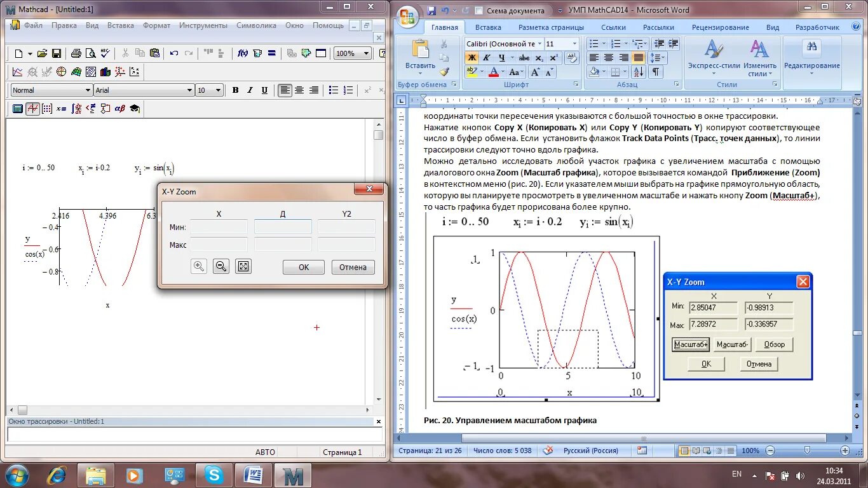Open Mathcad style dropdown showing Normal
Image resolution: width=868 pixels, height=488 pixels.
point(52,90)
